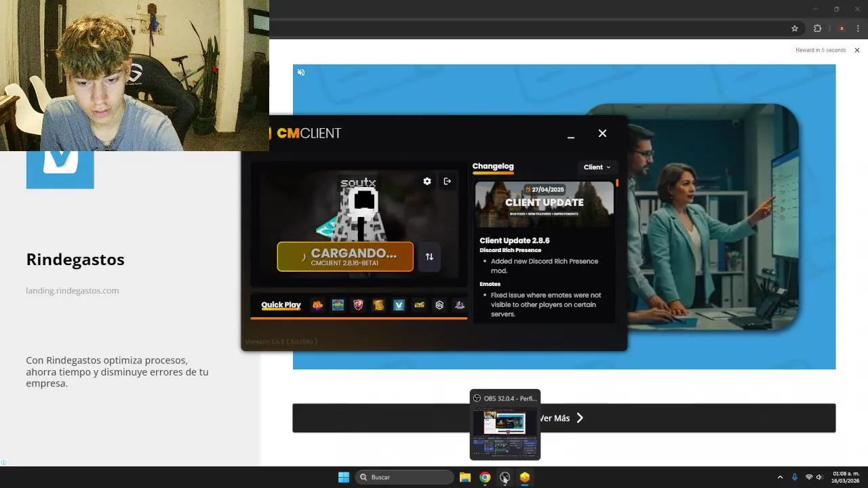Bookmark page with Chrome star icon
Image resolution: width=868 pixels, height=488 pixels.
795,28
